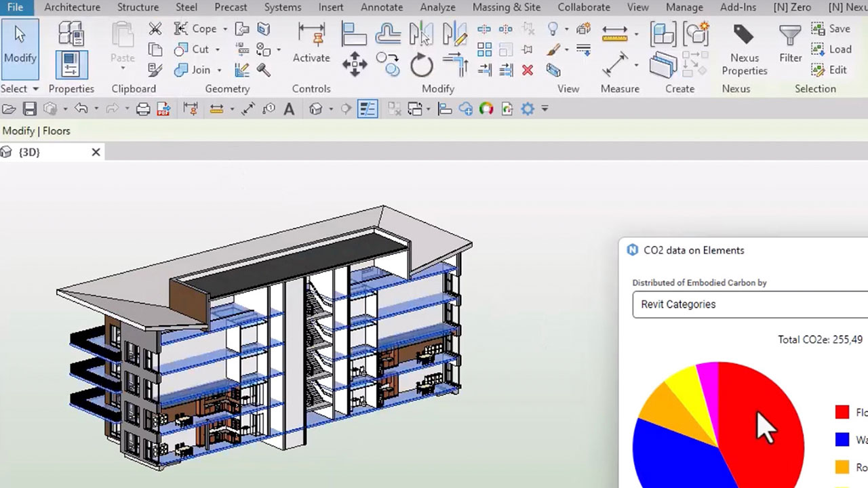This screenshot has width=868, height=488.
Task: Select the Demolish hammer tool
Action: click(x=264, y=70)
